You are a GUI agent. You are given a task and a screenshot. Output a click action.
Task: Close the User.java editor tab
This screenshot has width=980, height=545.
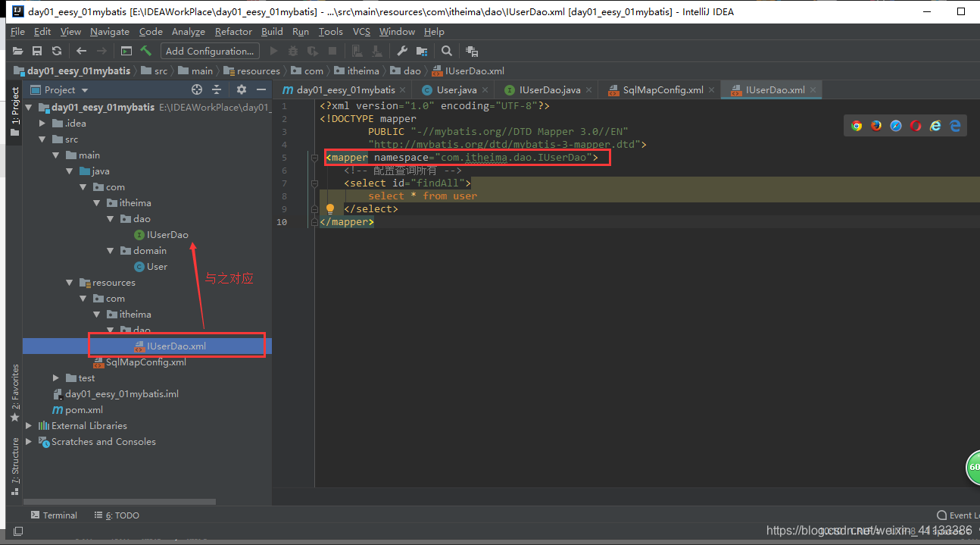click(484, 89)
